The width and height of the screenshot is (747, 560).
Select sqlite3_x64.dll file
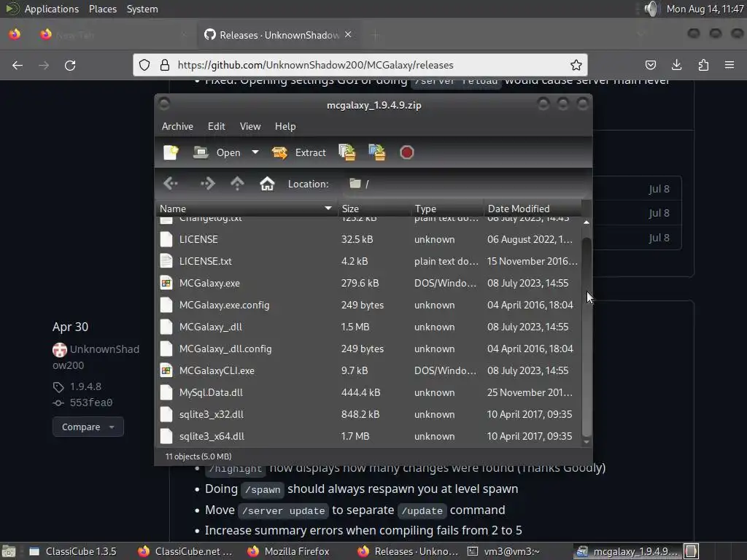(368, 436)
